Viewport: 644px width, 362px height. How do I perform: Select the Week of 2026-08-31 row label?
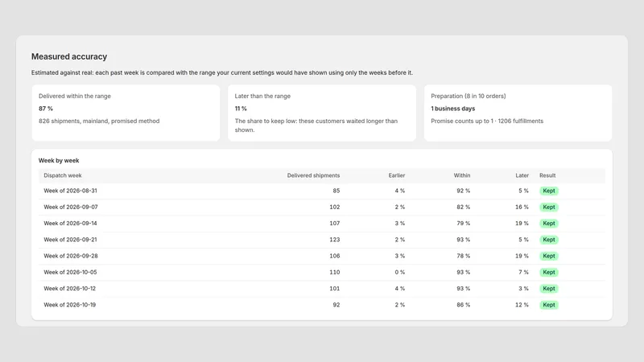coord(70,191)
